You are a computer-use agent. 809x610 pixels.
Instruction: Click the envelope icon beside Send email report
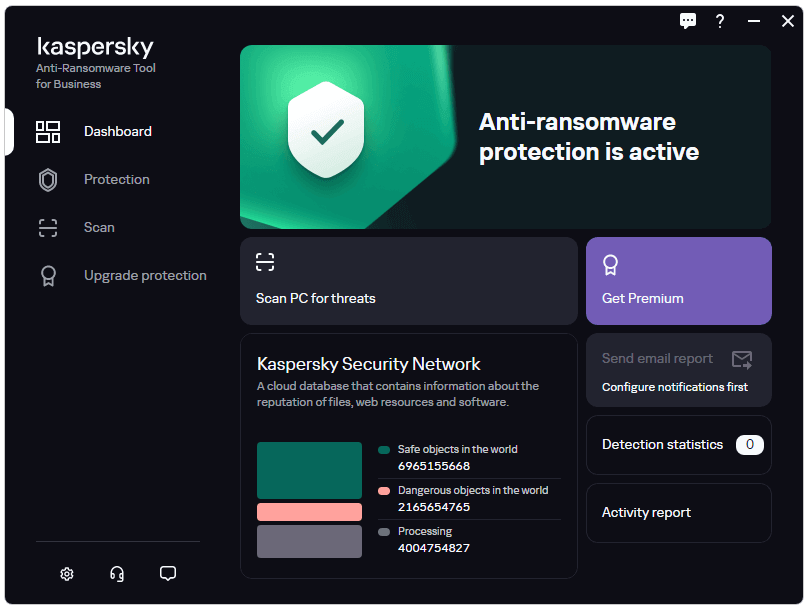tap(741, 359)
